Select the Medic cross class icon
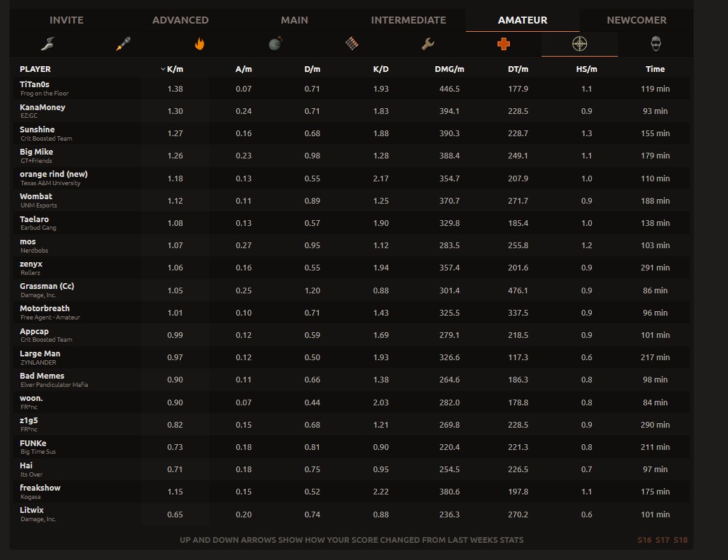The width and height of the screenshot is (728, 560). click(504, 44)
